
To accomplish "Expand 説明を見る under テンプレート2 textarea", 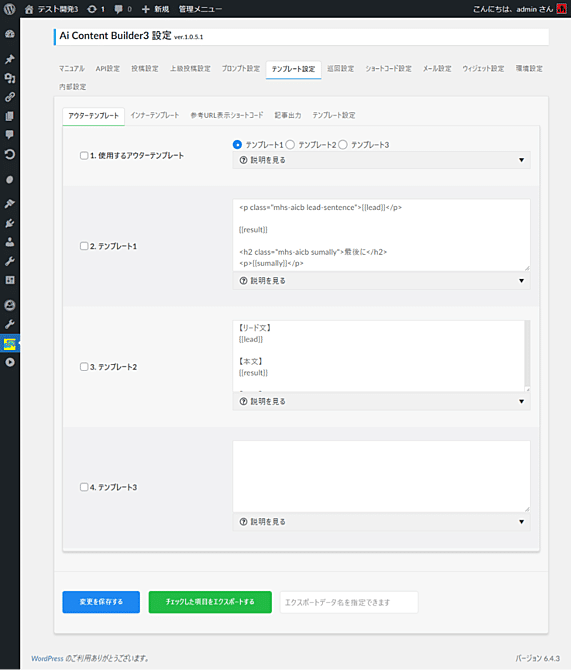I will pos(381,401).
